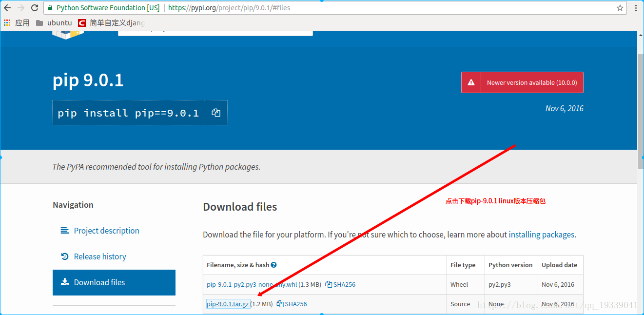Click the browser back arrow

click(x=7, y=8)
